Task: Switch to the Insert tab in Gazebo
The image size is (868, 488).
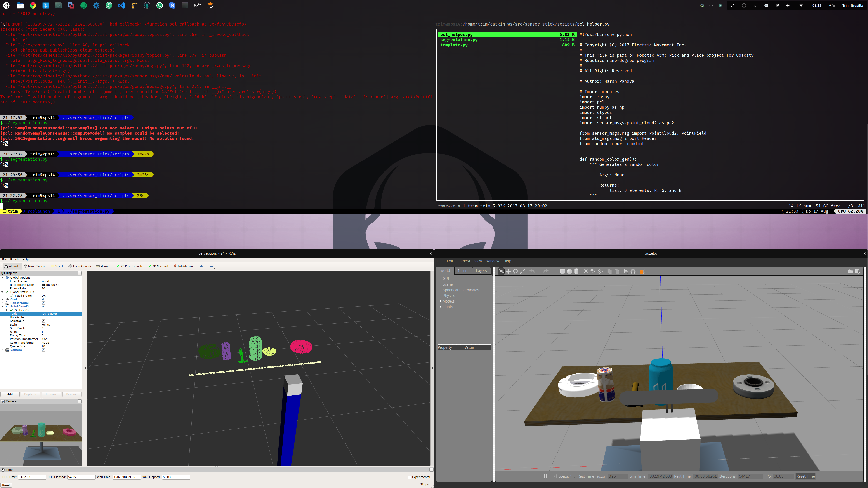Action: 463,271
